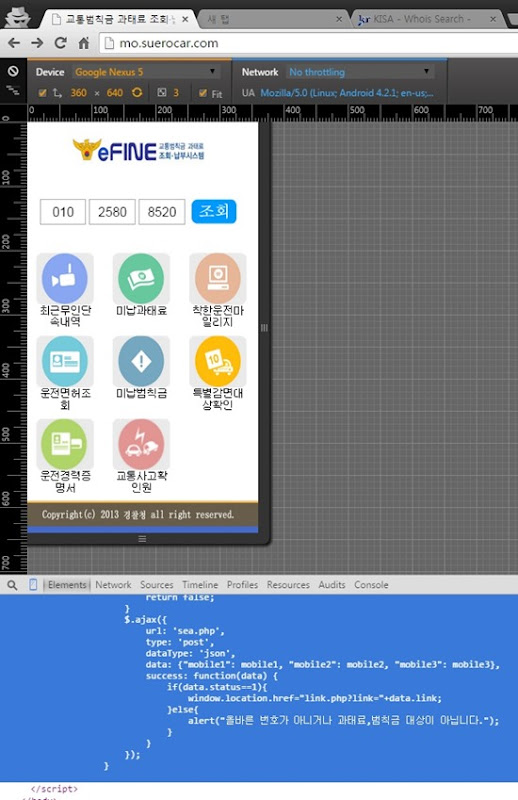Toggle device mode phone icon in DevTools
This screenshot has height=800, width=518.
pos(33,585)
